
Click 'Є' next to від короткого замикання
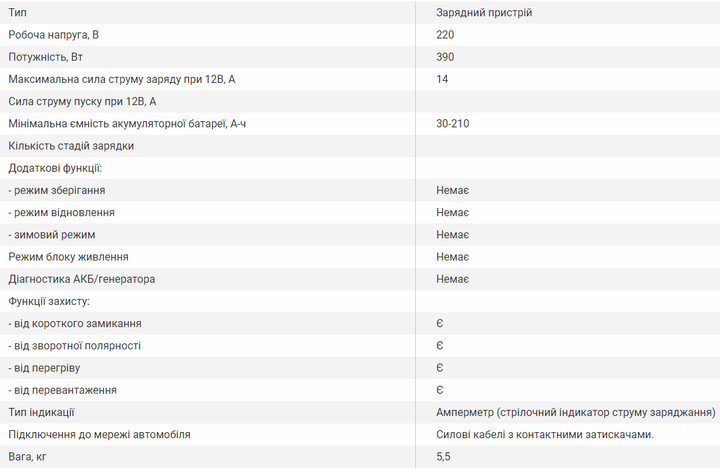439,324
